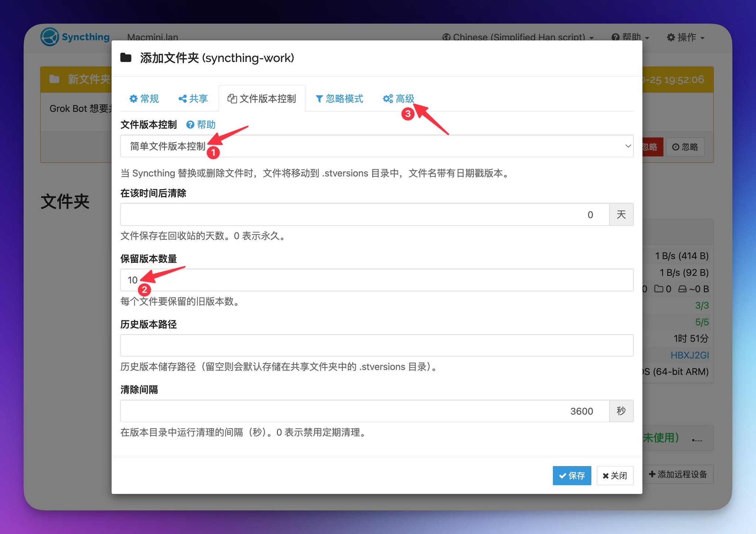Click the folder icon in the dialog title
756x534 pixels.
point(126,58)
